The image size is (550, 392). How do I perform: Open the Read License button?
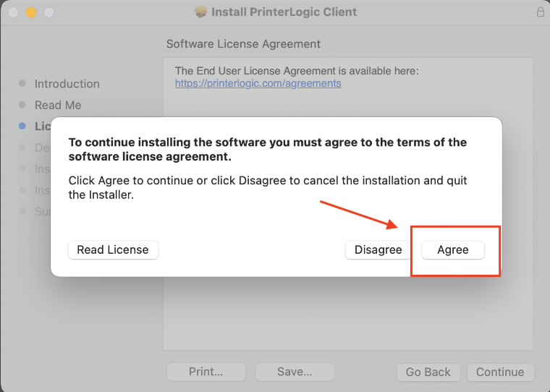113,250
